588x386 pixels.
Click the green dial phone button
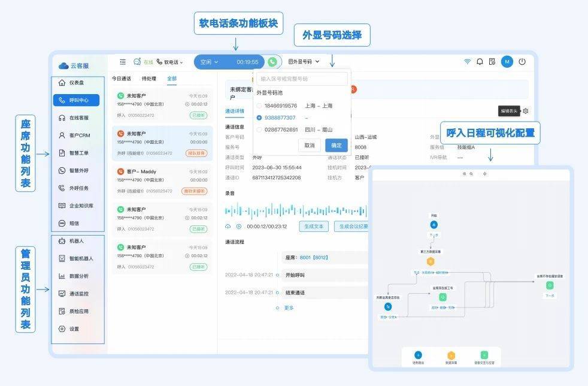click(x=272, y=62)
